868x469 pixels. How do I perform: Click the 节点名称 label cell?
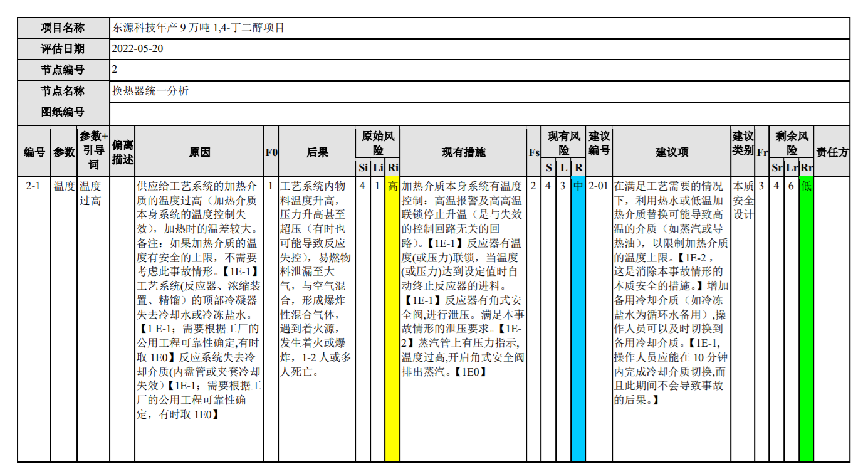[63, 92]
